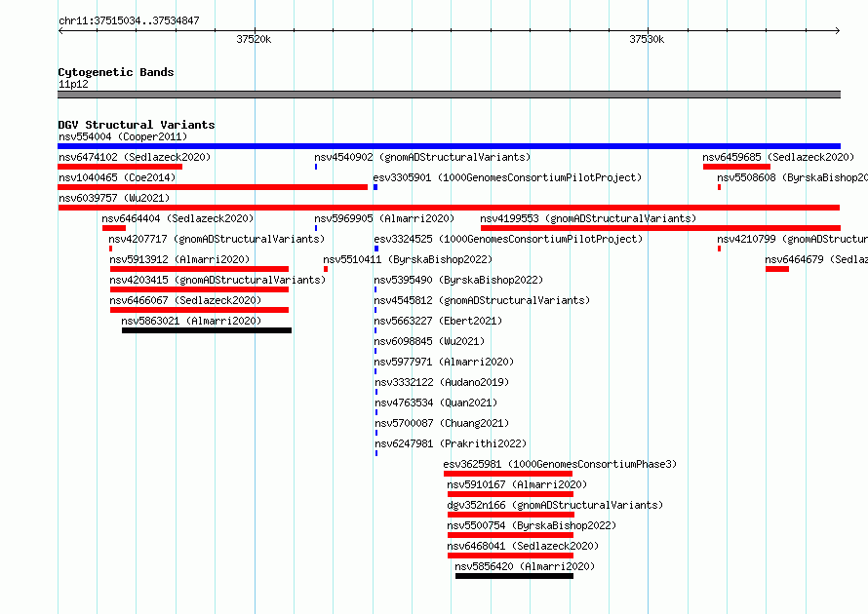Open nsv4207717 (gnomADStructuralVariants) entry
This screenshot has height=614, width=868.
click(217, 239)
